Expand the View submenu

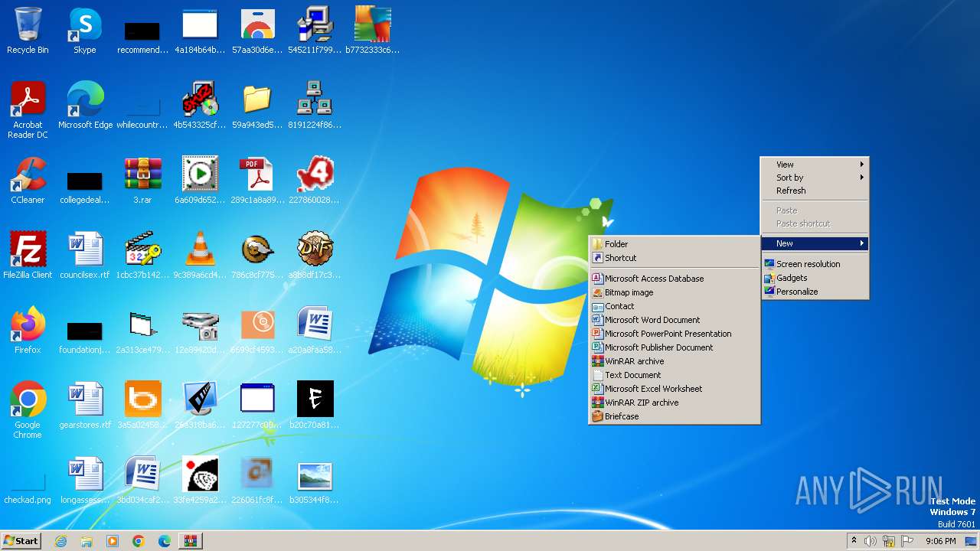tap(815, 165)
